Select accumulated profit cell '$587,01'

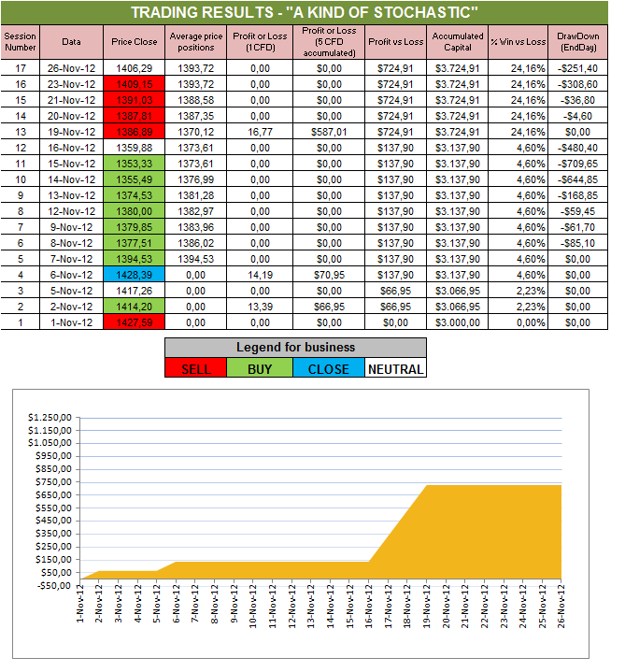329,132
